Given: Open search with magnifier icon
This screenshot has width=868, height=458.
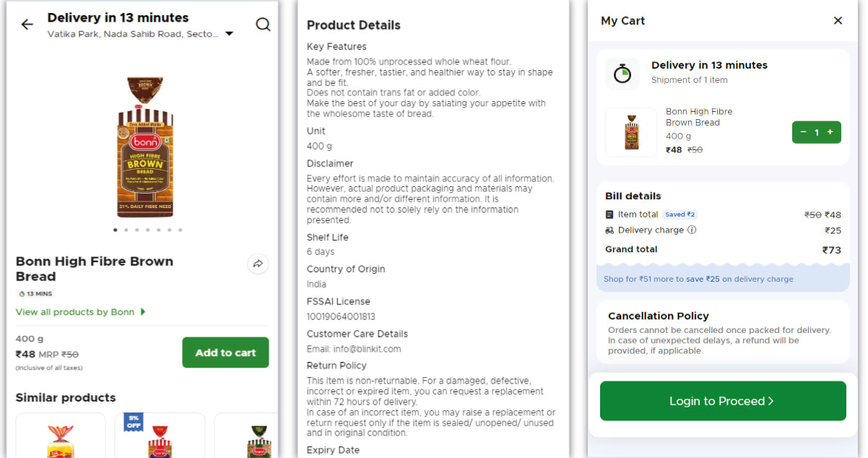Looking at the screenshot, I should [x=263, y=25].
